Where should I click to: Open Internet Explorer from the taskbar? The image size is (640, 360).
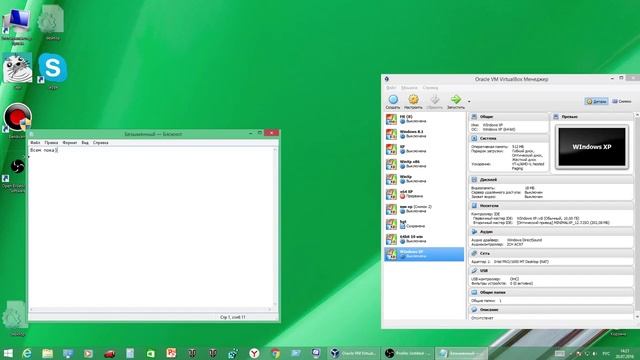[27, 353]
